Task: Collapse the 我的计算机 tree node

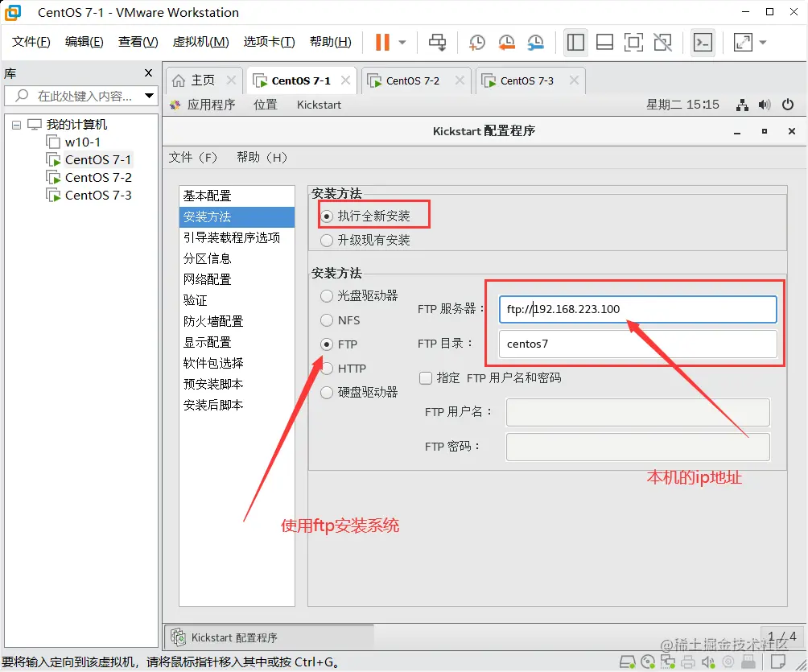Action: [x=16, y=125]
